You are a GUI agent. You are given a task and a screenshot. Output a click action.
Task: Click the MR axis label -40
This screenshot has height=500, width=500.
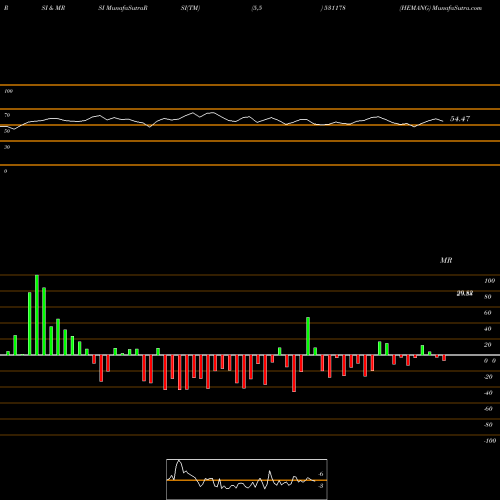click(488, 393)
